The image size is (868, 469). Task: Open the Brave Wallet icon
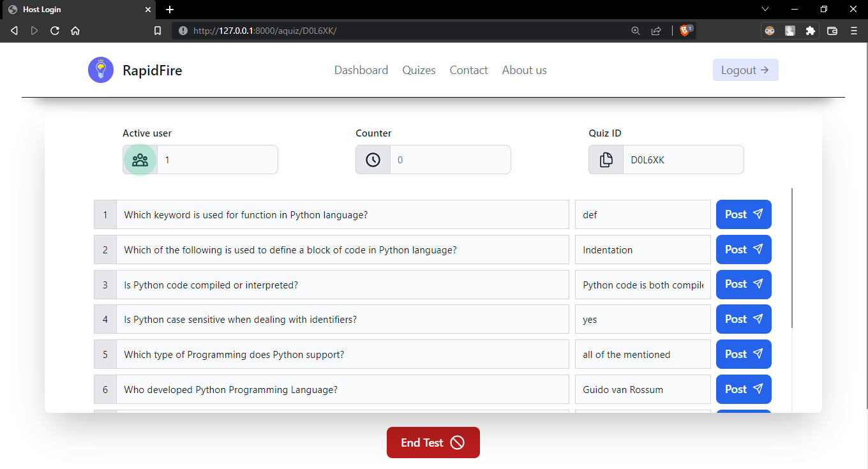click(832, 30)
